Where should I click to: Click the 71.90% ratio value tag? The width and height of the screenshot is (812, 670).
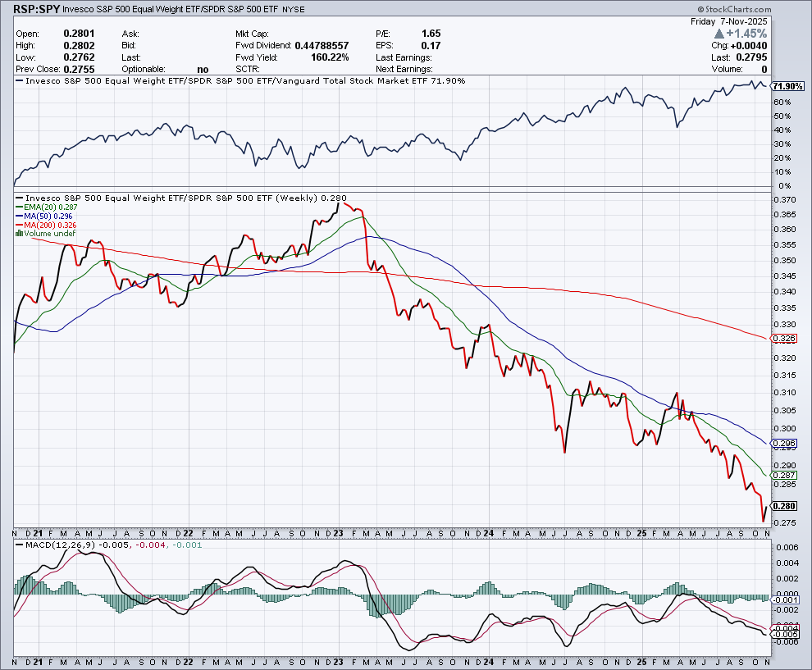(x=788, y=86)
